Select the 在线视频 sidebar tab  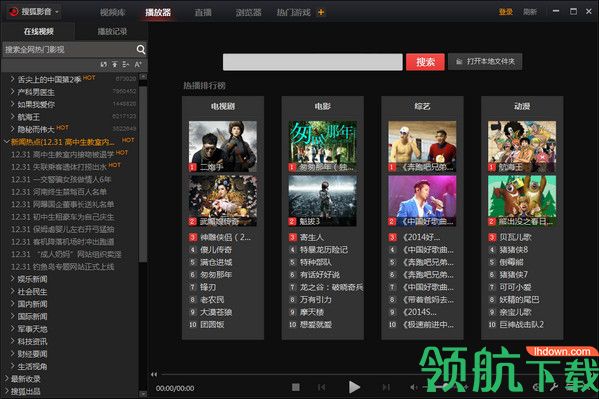click(x=39, y=31)
